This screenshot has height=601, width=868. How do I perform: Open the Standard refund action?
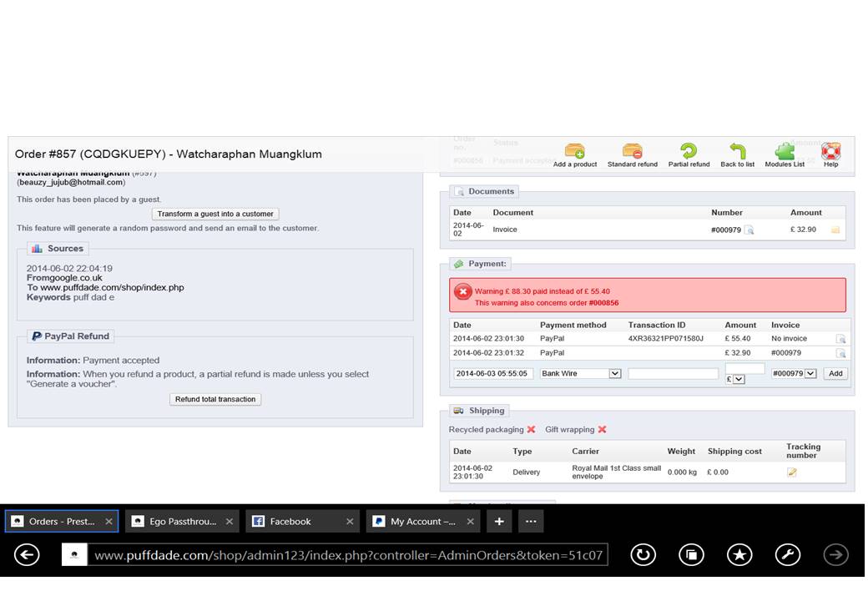coord(632,150)
